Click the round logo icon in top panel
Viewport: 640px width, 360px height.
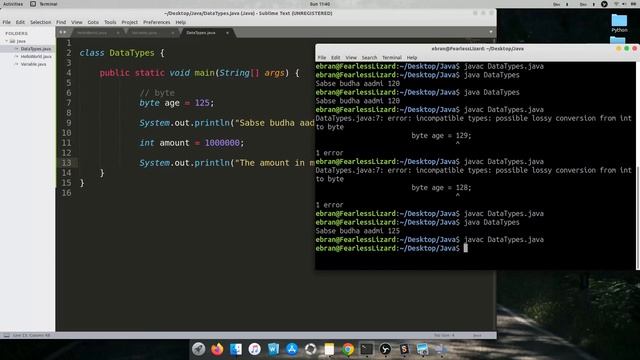pyautogui.click(x=604, y=4)
